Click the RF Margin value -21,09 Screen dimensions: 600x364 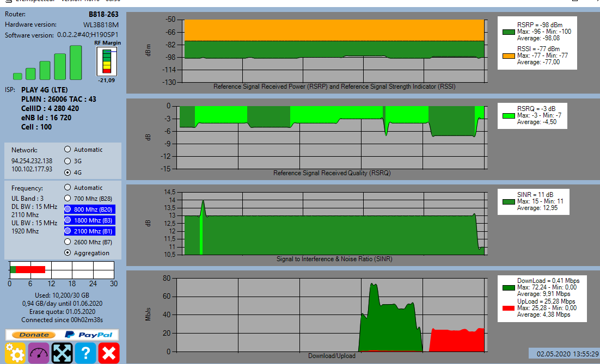[106, 81]
